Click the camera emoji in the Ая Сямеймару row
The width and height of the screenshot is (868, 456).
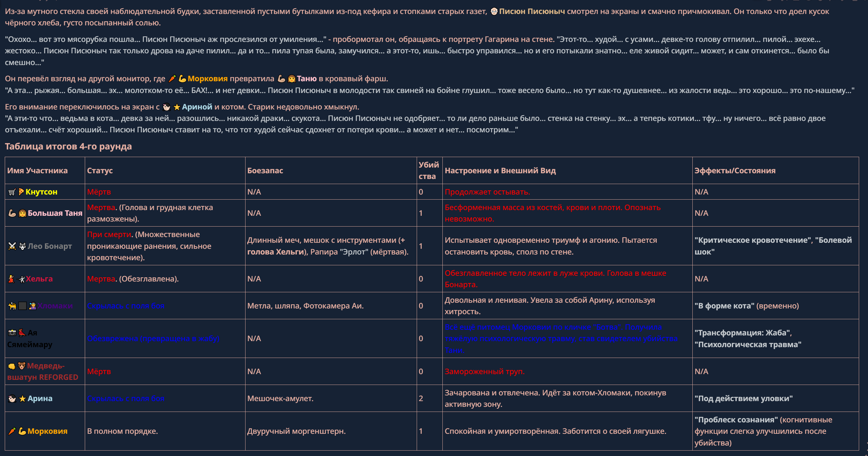coord(12,333)
